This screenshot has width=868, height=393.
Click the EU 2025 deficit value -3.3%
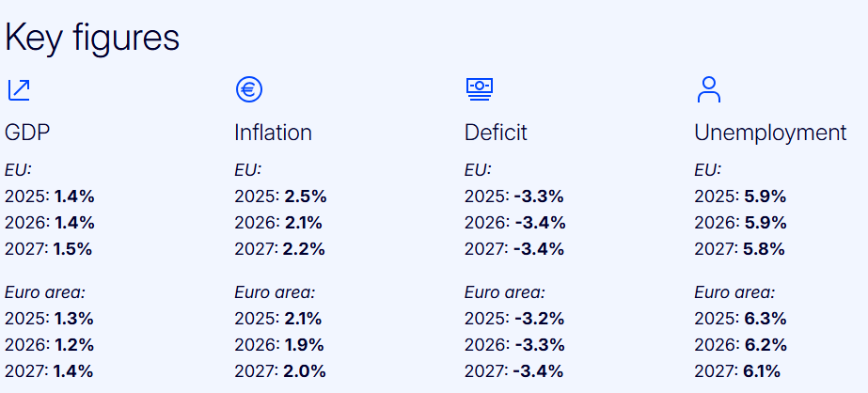(539, 196)
